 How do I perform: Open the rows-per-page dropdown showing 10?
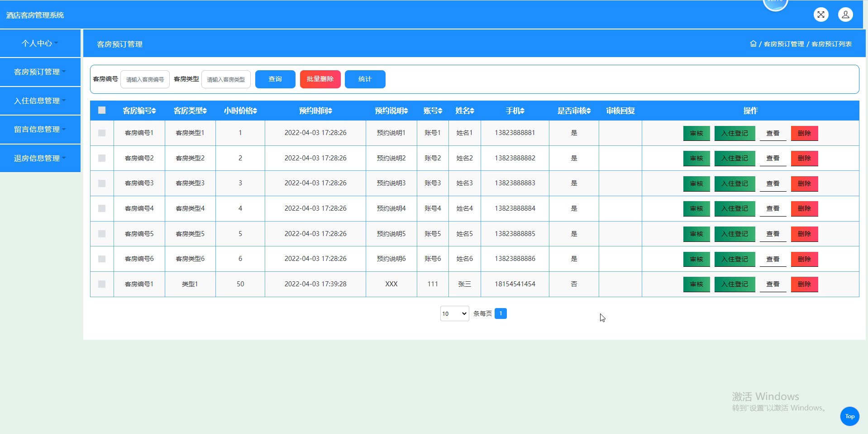click(454, 313)
